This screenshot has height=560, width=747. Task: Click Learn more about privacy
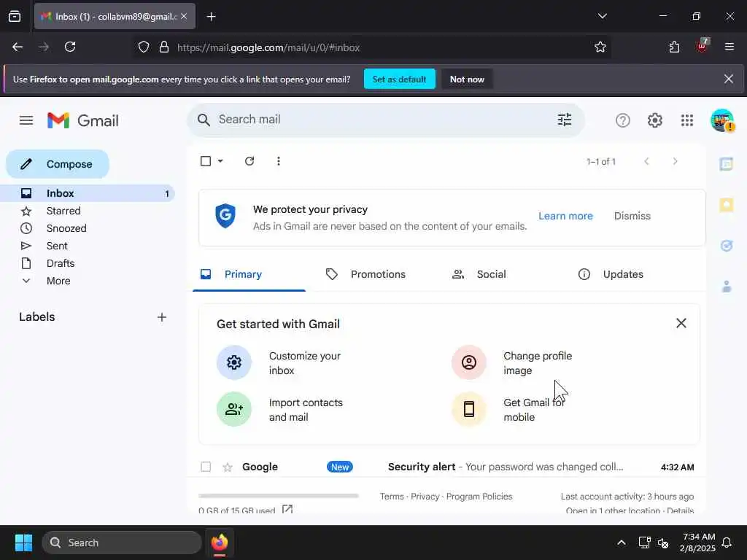(x=565, y=216)
